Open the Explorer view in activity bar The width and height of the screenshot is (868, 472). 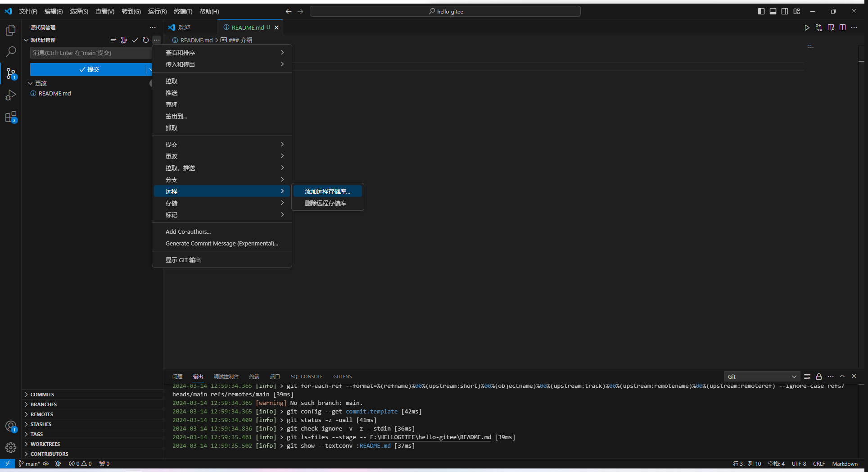11,30
